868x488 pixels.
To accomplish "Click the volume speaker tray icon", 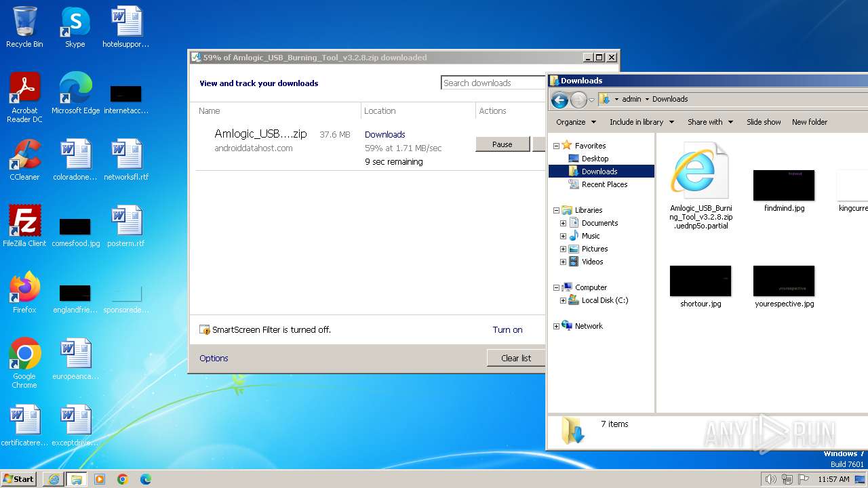I will [770, 479].
